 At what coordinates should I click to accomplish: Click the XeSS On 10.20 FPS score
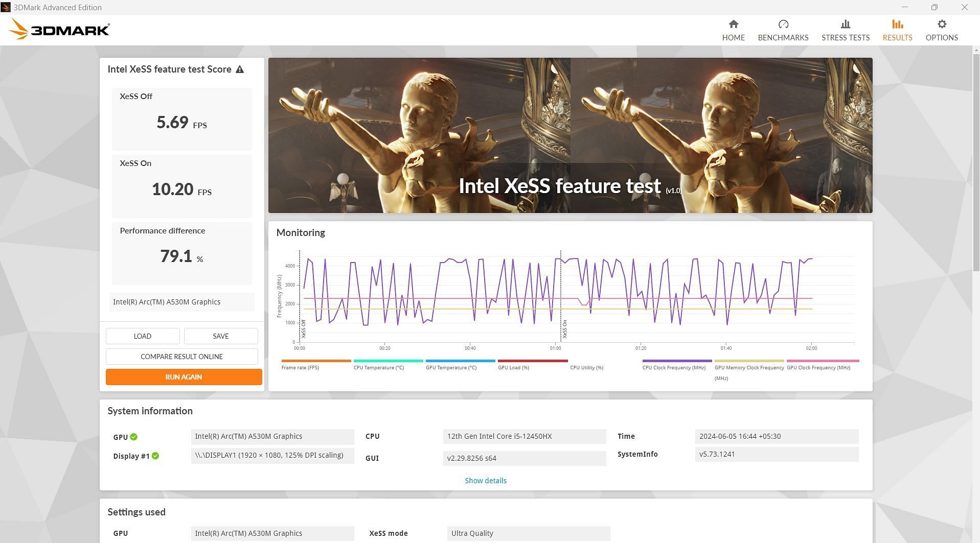[x=181, y=190]
